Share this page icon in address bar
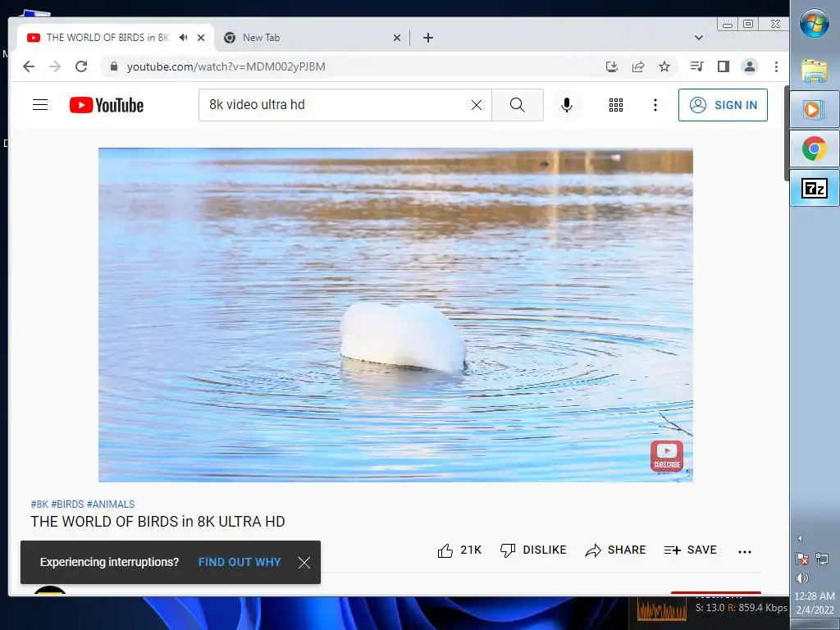Screen dimensions: 840x630 coord(638,66)
